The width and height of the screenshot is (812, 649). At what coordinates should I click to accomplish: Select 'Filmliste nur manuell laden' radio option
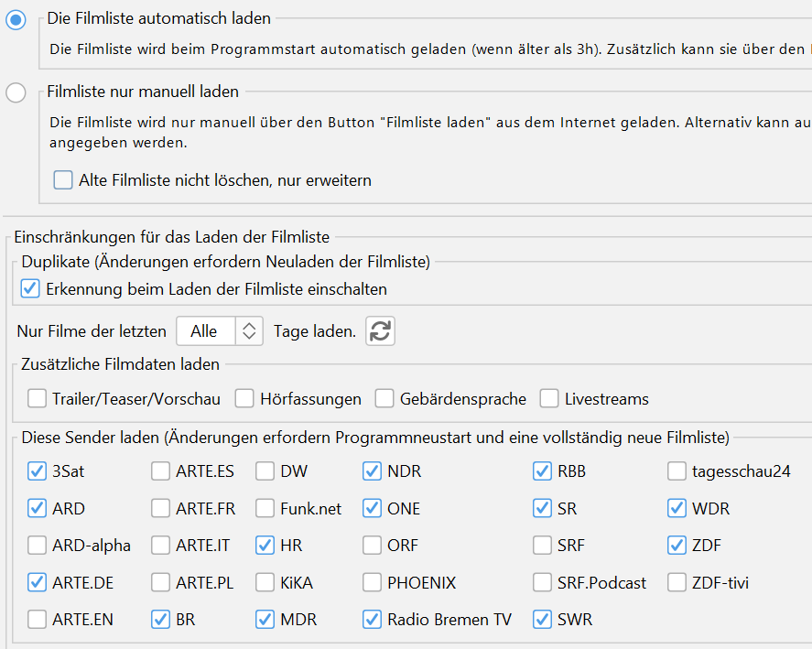pyautogui.click(x=16, y=92)
